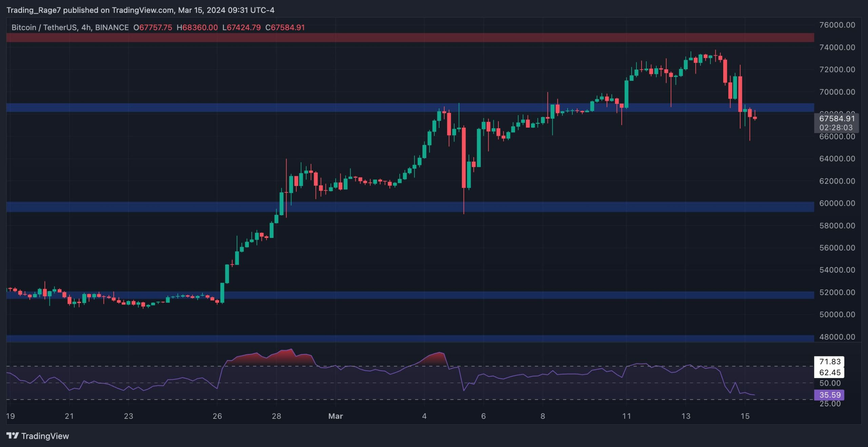This screenshot has width=868, height=447.
Task: Click the date label 11 on time axis
Action: point(627,416)
